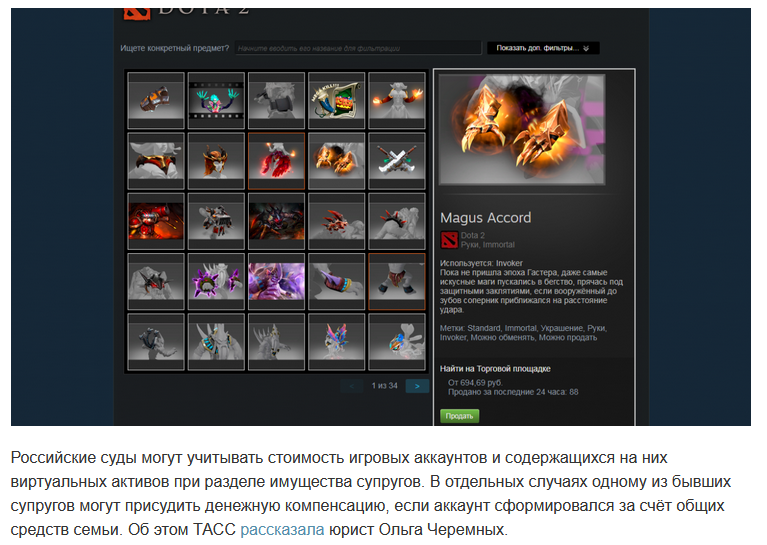Select the pink and blue wings item

[337, 341]
